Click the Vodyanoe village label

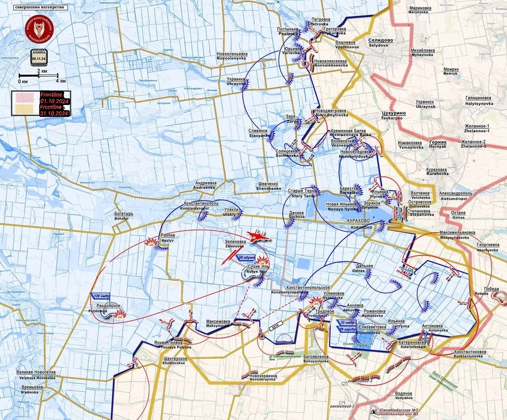pos(403,396)
